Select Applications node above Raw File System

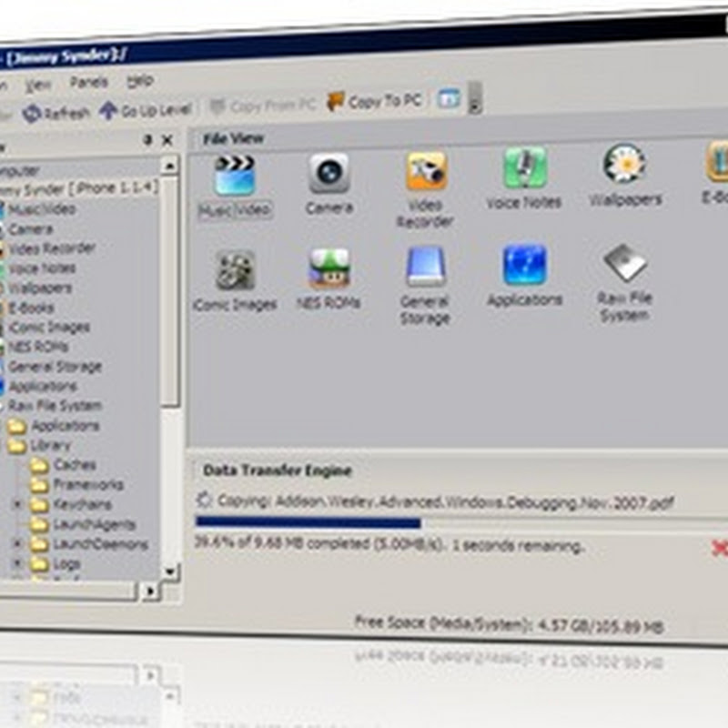(x=43, y=386)
